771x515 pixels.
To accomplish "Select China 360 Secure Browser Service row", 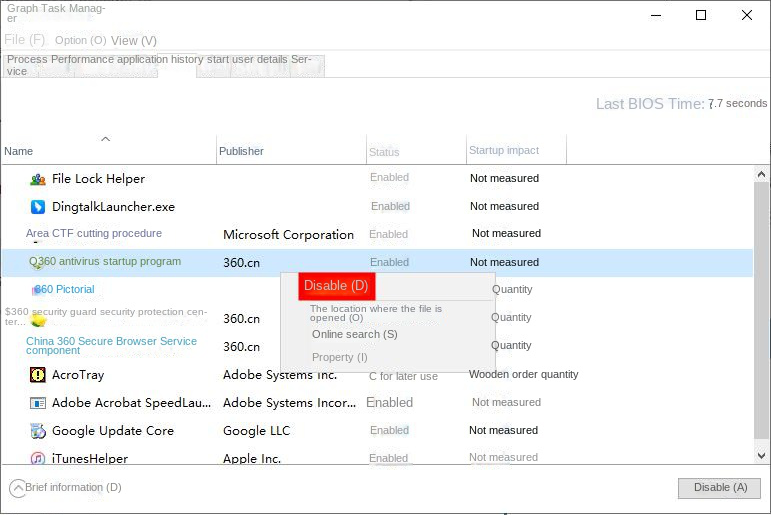I will tap(111, 346).
